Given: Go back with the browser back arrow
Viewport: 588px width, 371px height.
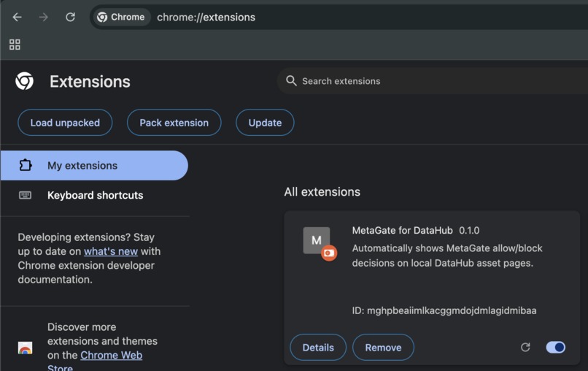Looking at the screenshot, I should coord(18,18).
